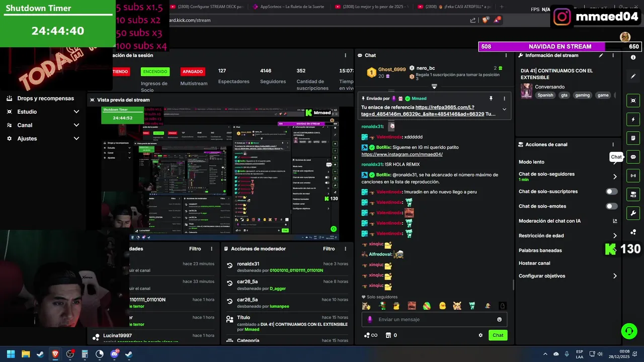Toggle the ENCENDIDO Ingresos de Socio button

click(x=155, y=71)
